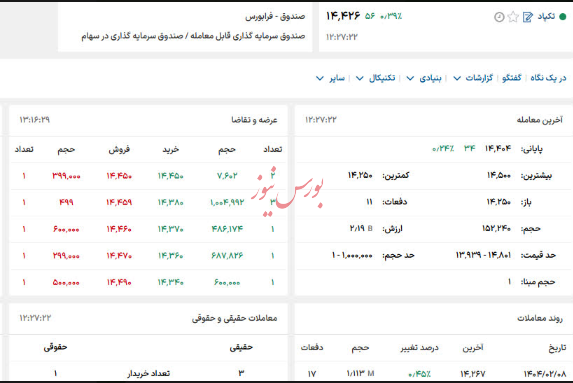
Task: Click the green status dot next to تکپاد
Action: coord(563,16)
